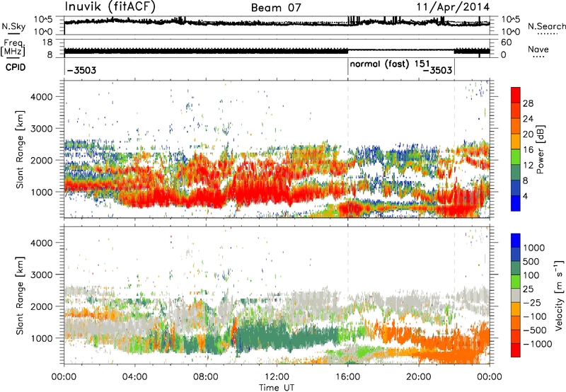Click the noise trace in the top panel
The width and height of the screenshot is (566, 392).
[277, 23]
